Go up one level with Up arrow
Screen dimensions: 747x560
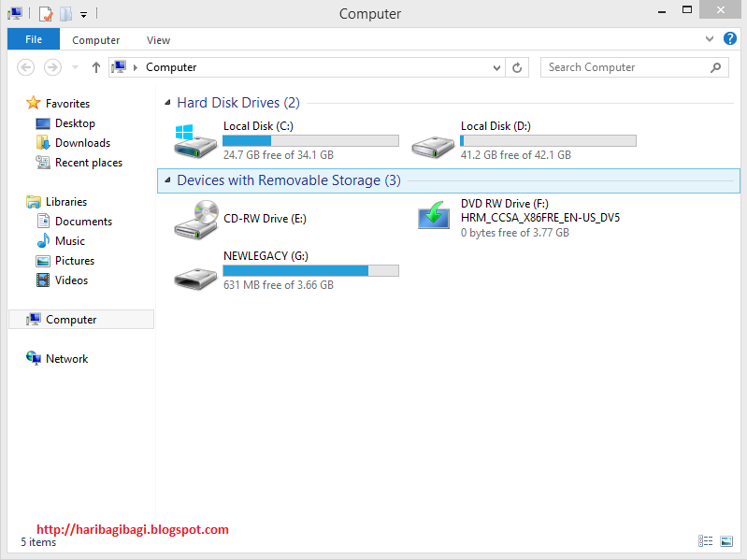[x=96, y=67]
